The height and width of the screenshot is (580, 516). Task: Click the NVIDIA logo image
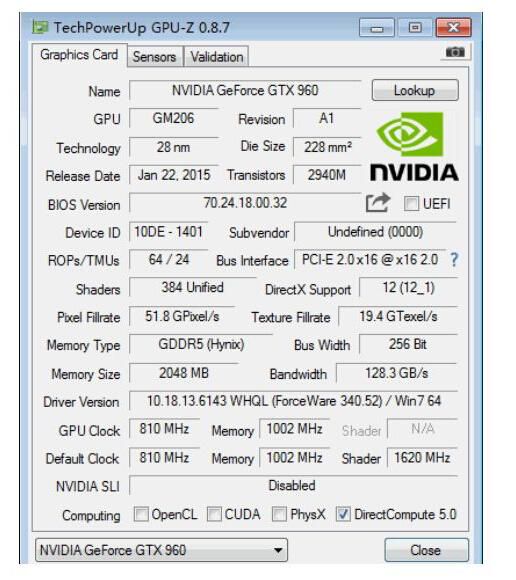point(414,147)
